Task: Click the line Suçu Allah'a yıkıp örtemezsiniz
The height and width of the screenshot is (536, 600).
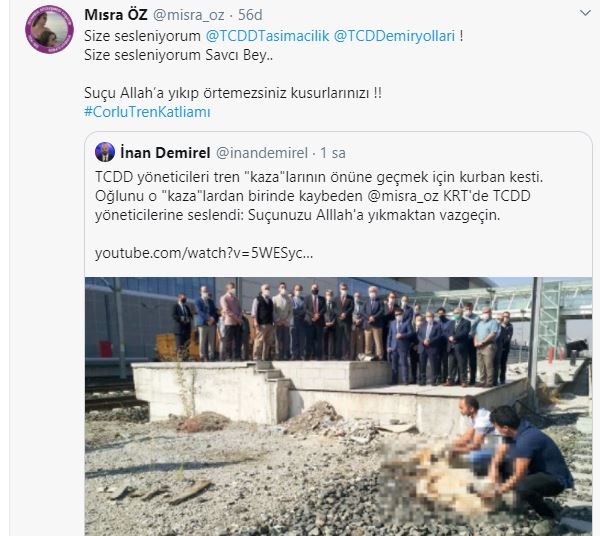Action: pyautogui.click(x=233, y=93)
